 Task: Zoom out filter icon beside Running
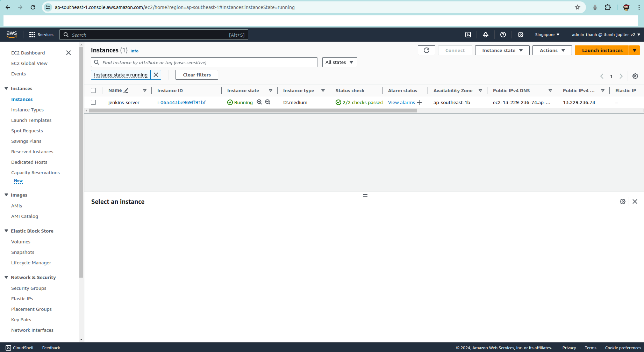pyautogui.click(x=268, y=102)
